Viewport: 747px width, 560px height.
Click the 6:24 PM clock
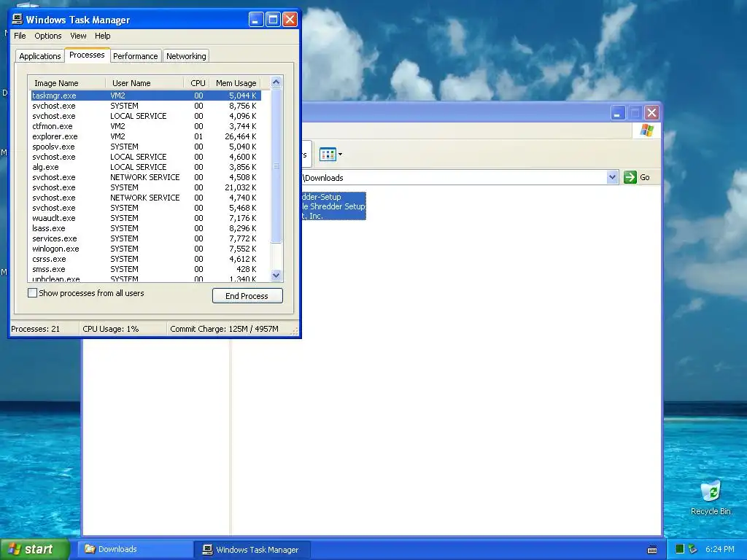click(720, 549)
